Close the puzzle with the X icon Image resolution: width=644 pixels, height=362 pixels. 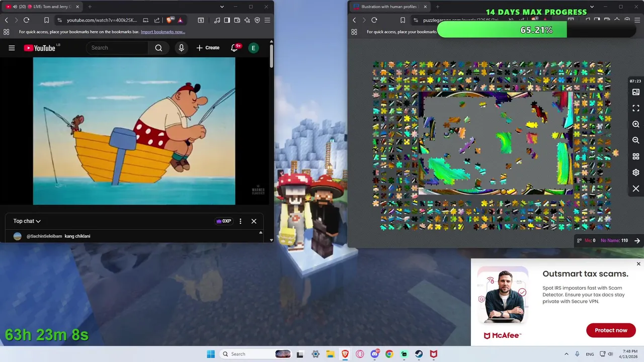(636, 189)
